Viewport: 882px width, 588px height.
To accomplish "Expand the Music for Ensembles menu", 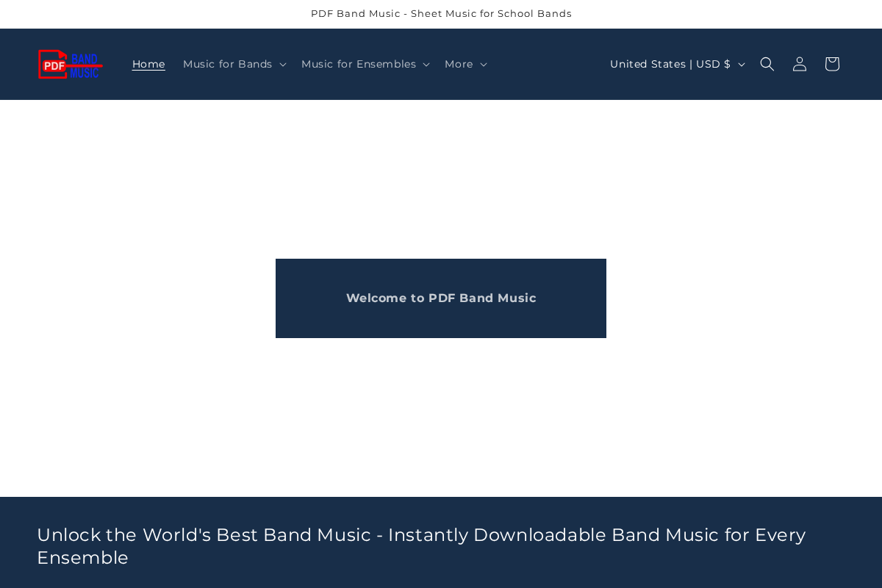I will [365, 64].
